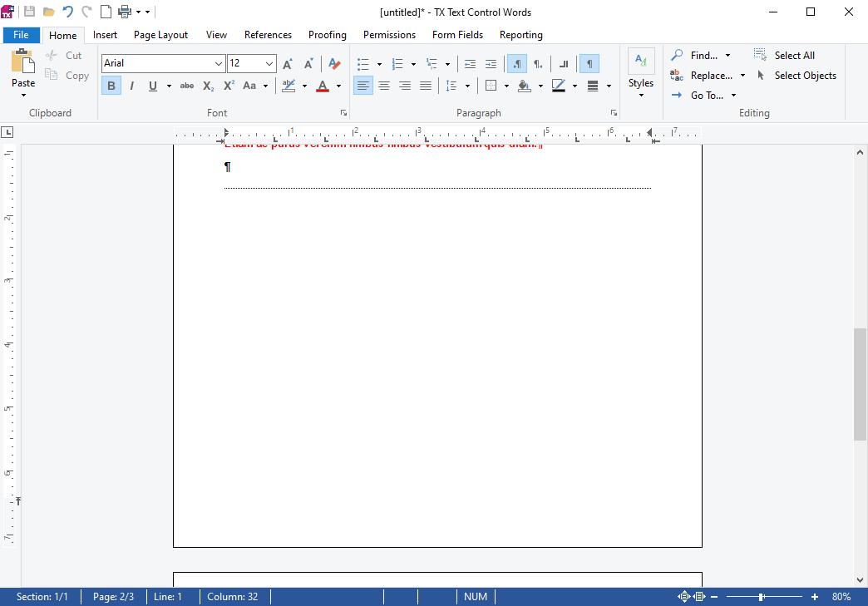Expand the line spacing dropdown arrow
The image size is (868, 606).
(468, 86)
